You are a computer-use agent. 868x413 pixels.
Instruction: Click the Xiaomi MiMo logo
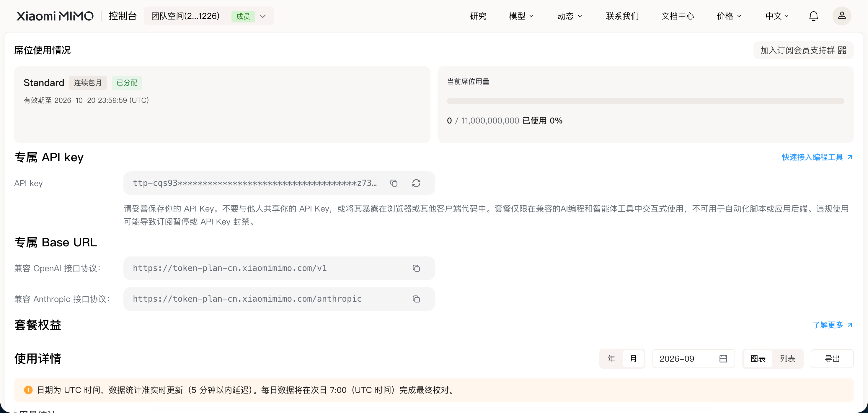[55, 16]
